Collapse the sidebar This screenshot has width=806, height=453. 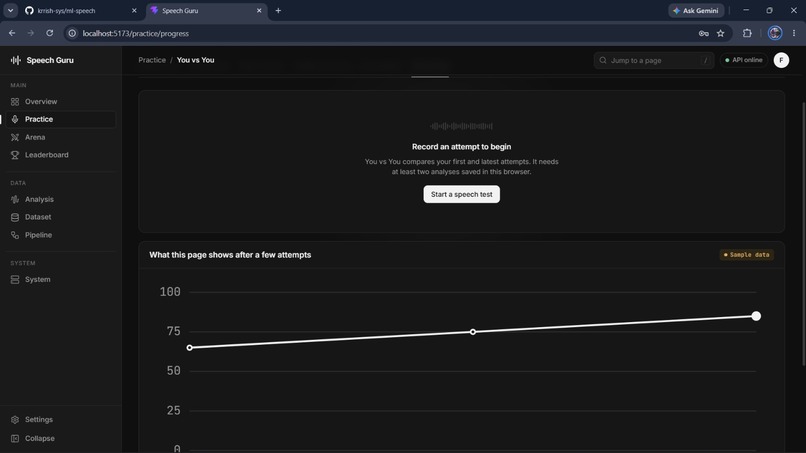pos(61,439)
